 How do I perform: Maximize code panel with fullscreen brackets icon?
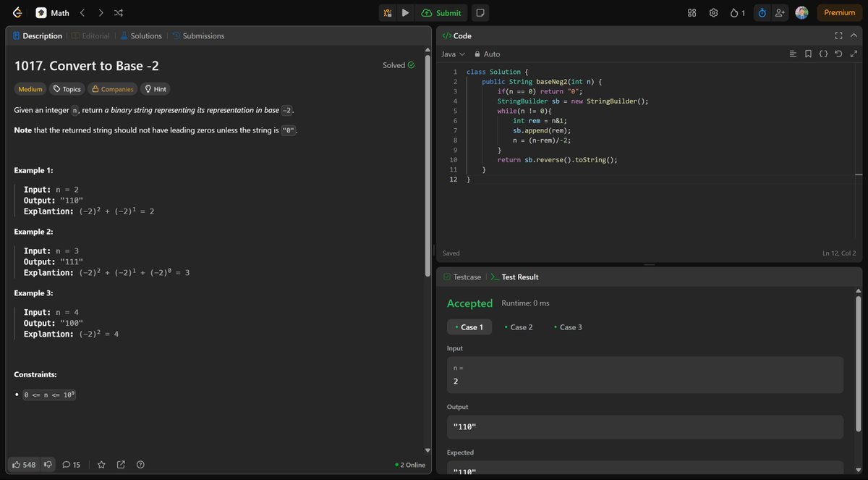(x=838, y=35)
